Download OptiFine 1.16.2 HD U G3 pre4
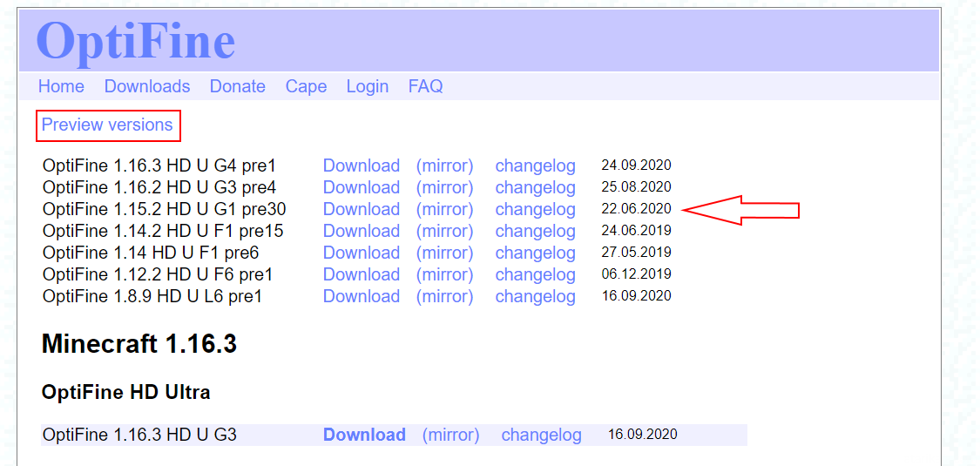This screenshot has width=980, height=466. [x=362, y=187]
